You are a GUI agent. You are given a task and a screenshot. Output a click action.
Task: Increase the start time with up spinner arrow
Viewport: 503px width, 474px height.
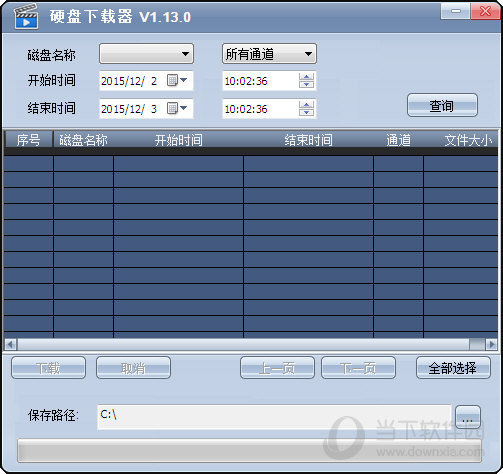click(x=306, y=77)
